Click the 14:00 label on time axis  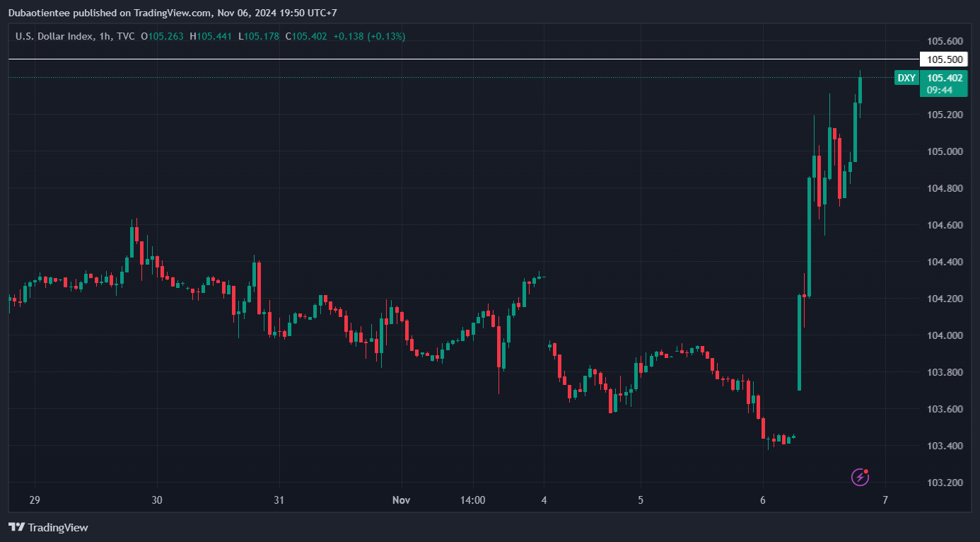pos(472,500)
